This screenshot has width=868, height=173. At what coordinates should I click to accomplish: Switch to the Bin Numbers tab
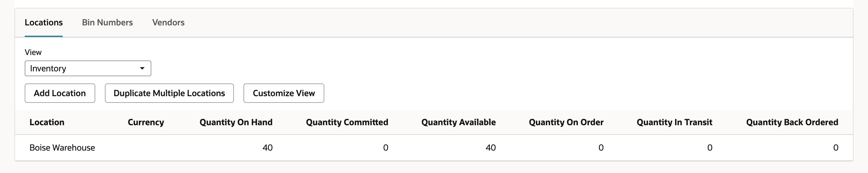tap(108, 22)
